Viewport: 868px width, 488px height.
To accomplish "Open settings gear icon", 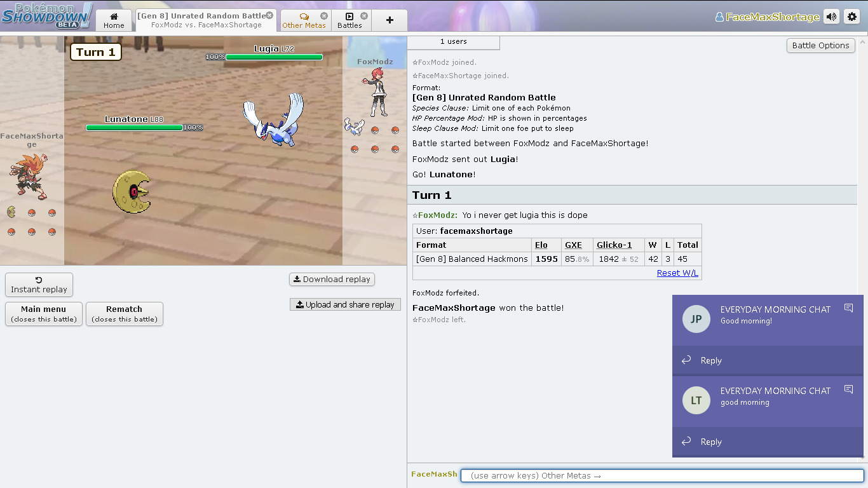I will point(851,17).
